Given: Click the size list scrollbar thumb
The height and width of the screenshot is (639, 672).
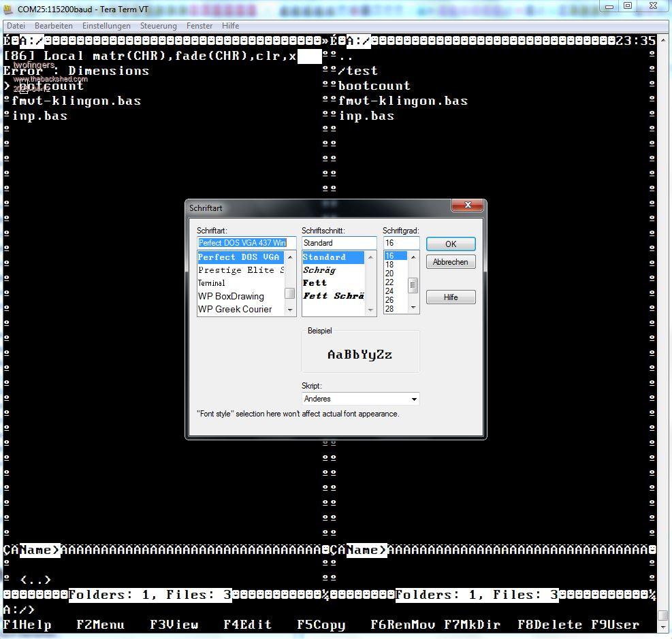Looking at the screenshot, I should [413, 286].
